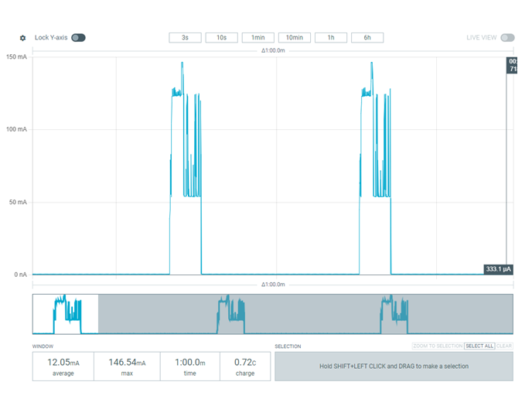532x399 pixels.
Task: Click the first current burst peak in chart
Action: (182, 66)
